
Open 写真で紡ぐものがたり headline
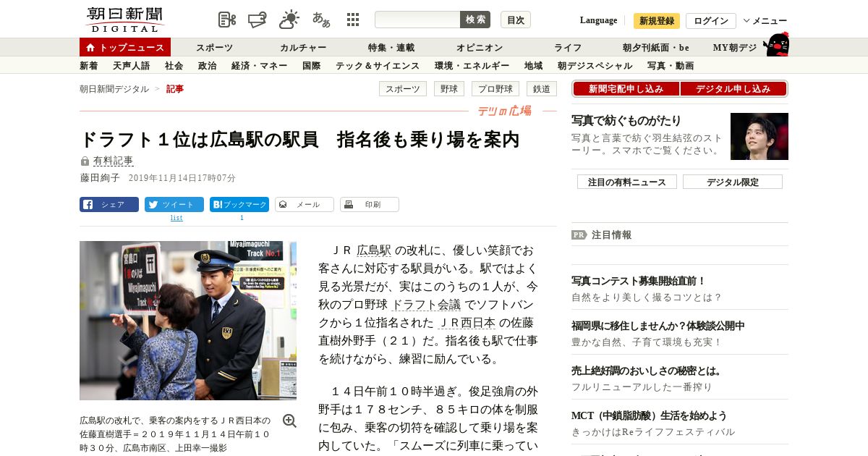point(626,121)
